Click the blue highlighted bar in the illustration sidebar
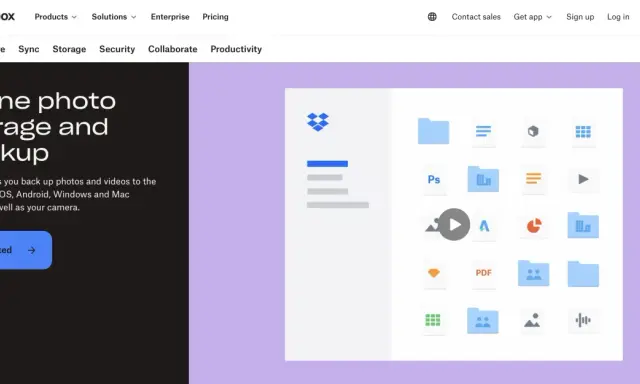 click(x=327, y=164)
